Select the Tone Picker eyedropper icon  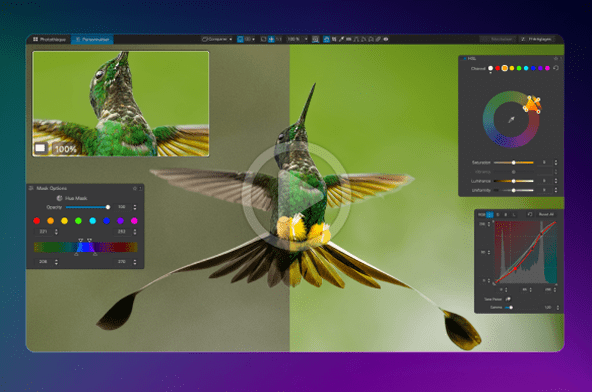[x=508, y=299]
